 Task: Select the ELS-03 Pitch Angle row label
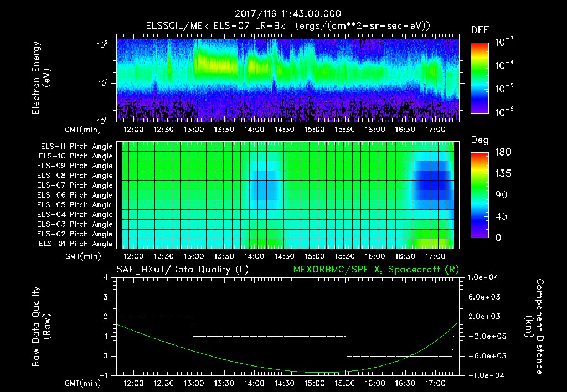tap(75, 224)
